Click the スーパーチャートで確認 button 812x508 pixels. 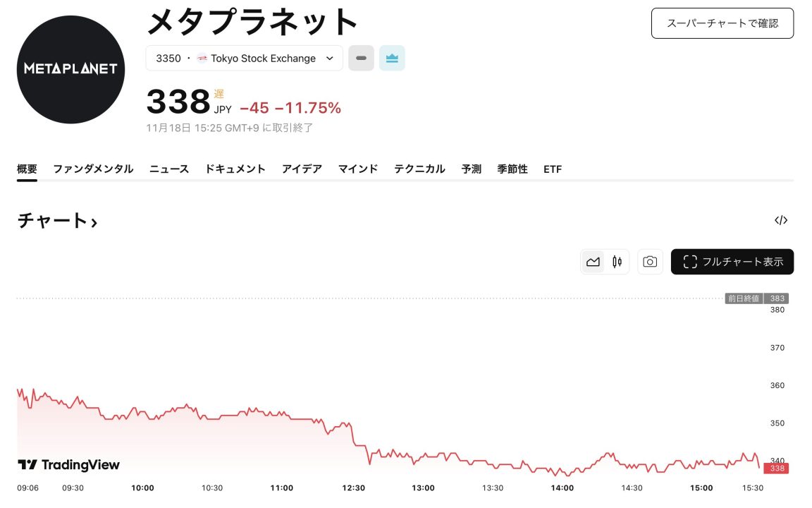pyautogui.click(x=722, y=23)
